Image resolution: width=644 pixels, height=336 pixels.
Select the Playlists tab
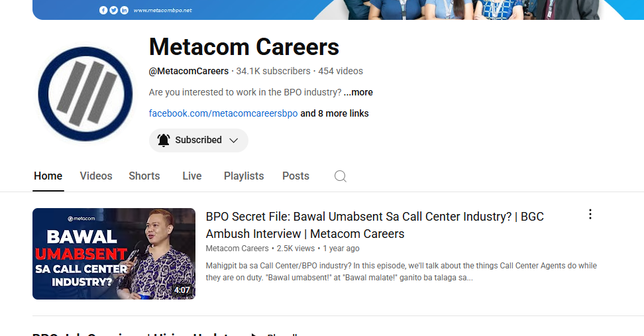244,176
